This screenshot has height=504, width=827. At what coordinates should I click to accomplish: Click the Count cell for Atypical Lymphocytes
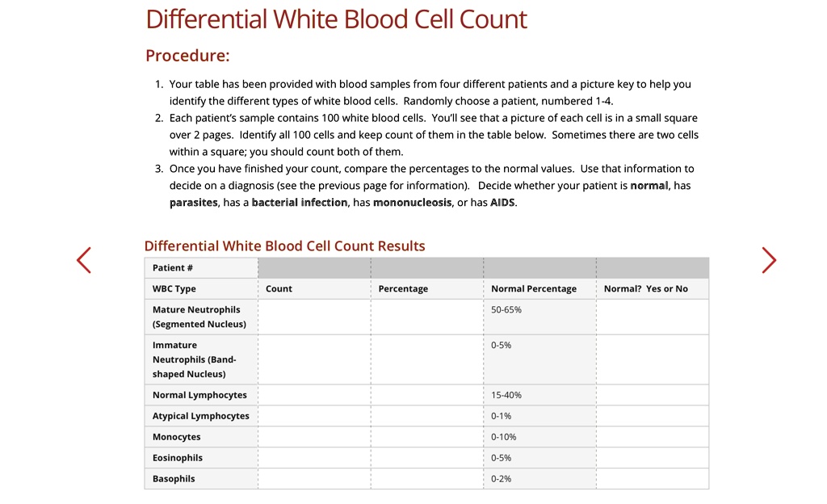[x=313, y=415]
